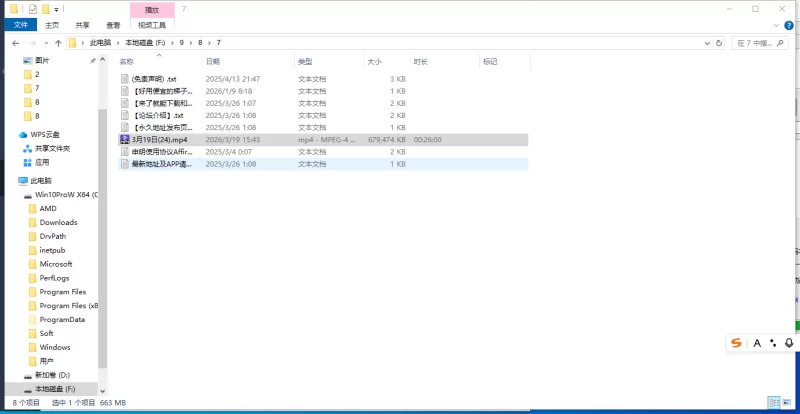The width and height of the screenshot is (800, 414).
Task: Go up one folder level arrow
Action: coord(58,43)
